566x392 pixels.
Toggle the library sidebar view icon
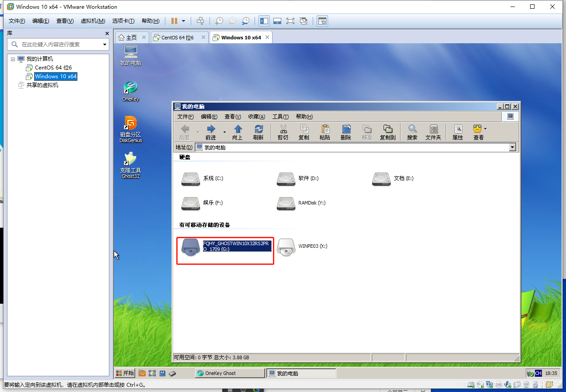[264, 21]
